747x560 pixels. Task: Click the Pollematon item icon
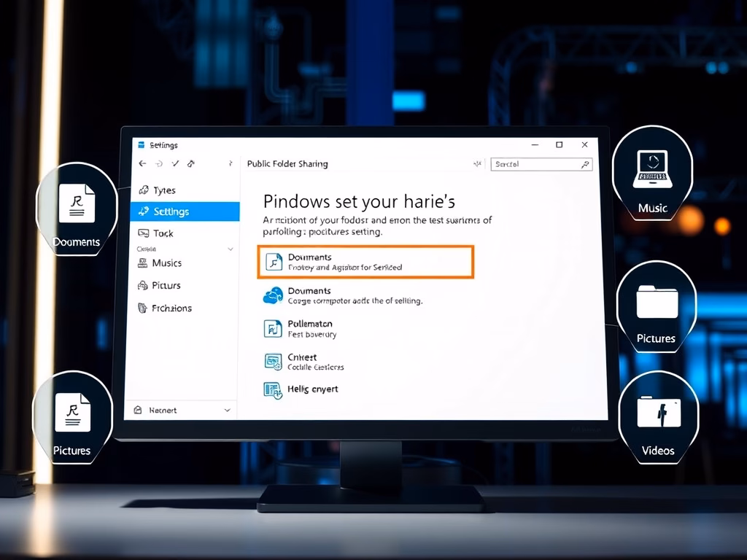(x=272, y=328)
